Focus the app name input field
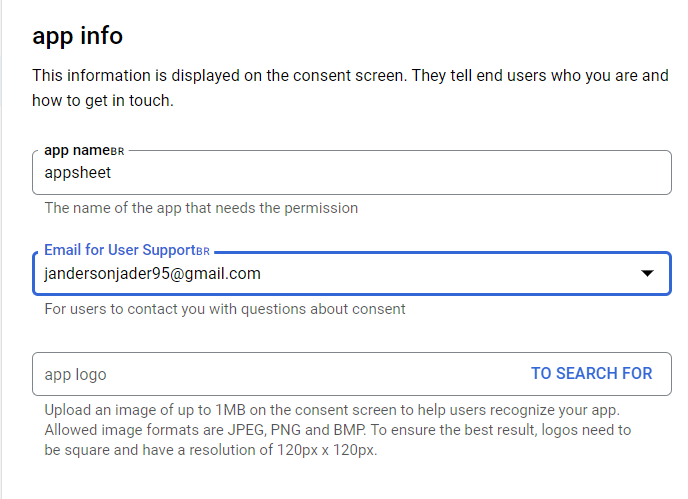Viewport: 688px width, 499px height. tap(351, 172)
